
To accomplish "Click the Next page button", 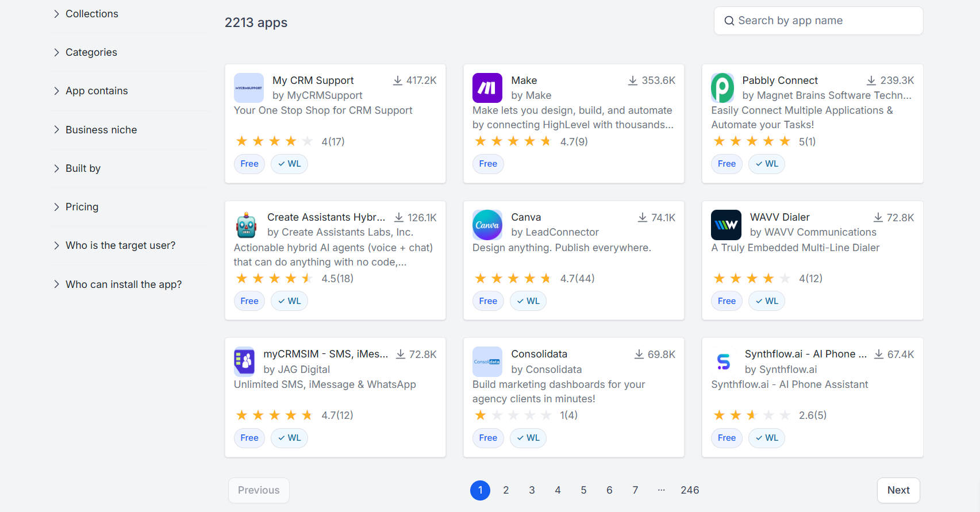I will pos(898,490).
